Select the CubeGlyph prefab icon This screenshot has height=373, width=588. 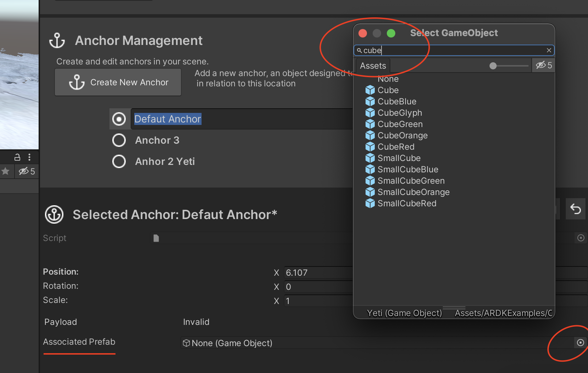tap(370, 113)
